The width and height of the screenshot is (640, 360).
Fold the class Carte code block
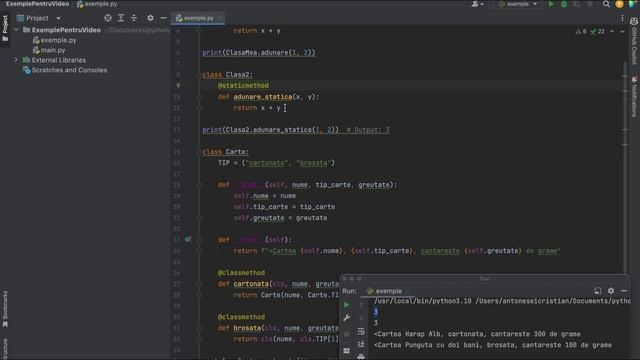pyautogui.click(x=200, y=152)
